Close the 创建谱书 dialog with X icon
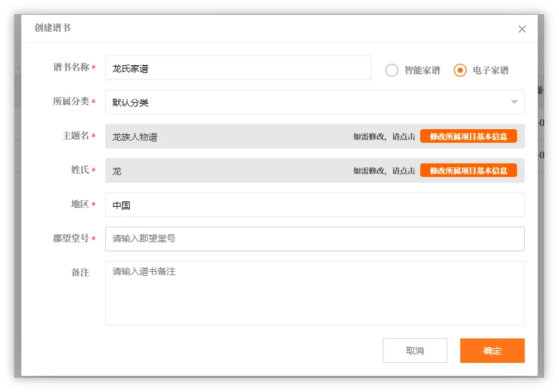This screenshot has width=559, height=392. [x=522, y=29]
